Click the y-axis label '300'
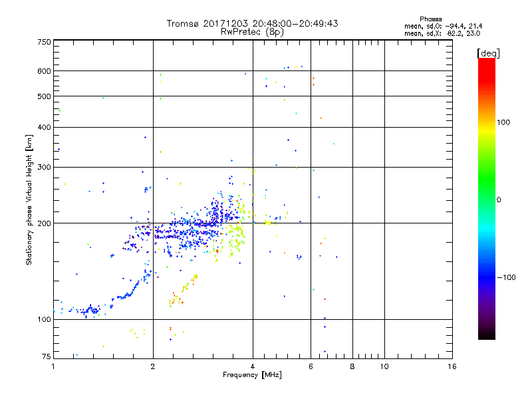The height and width of the screenshot is (399, 532). [44, 167]
